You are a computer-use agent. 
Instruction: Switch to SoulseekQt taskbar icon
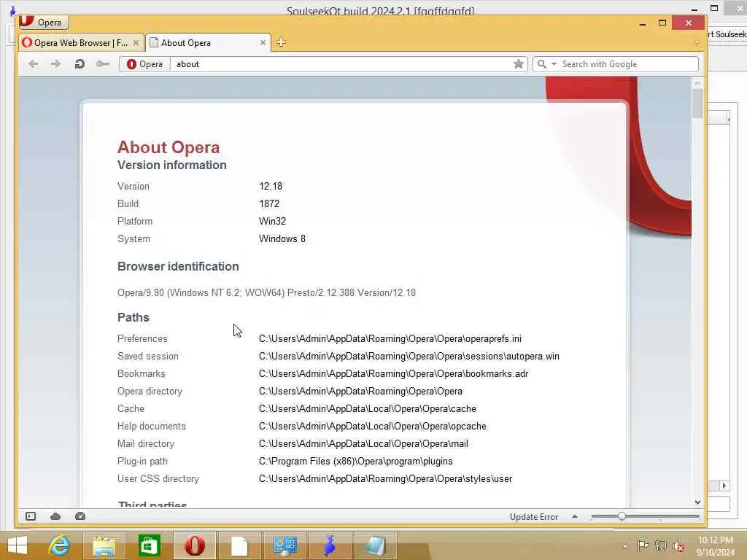330,545
